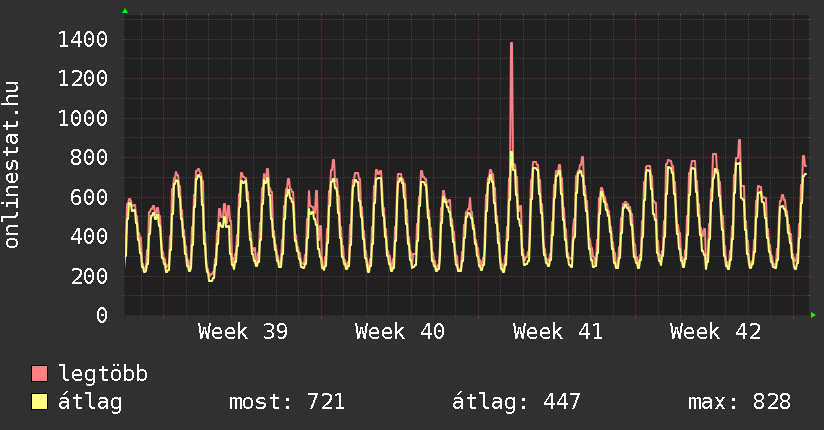Click the 'most: 721' statistic
The width and height of the screenshot is (824, 430).
click(287, 402)
